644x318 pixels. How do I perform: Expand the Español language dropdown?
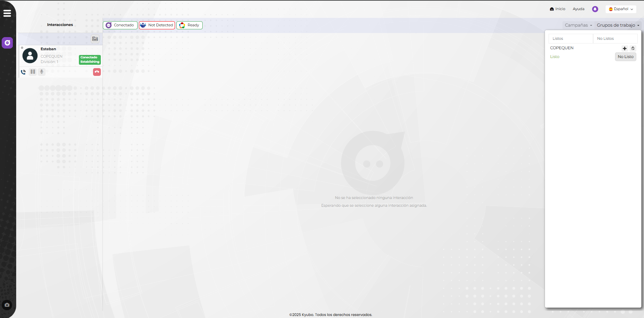(621, 9)
